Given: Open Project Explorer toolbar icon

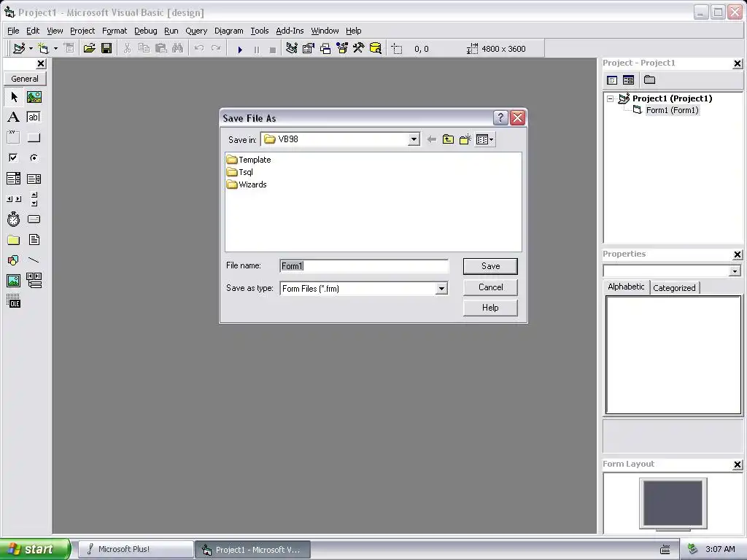Looking at the screenshot, I should pos(292,49).
